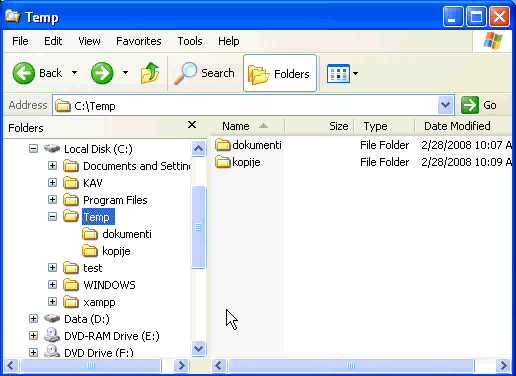Select dokumenti folder icon in file list
Viewport: 516px width, 376px height.
pyautogui.click(x=223, y=145)
